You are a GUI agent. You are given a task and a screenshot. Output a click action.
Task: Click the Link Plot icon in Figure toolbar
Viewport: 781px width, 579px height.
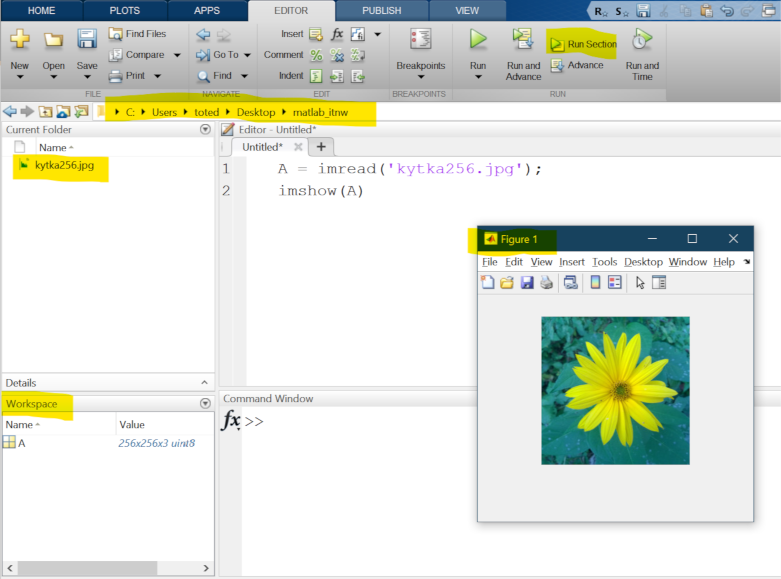(570, 283)
